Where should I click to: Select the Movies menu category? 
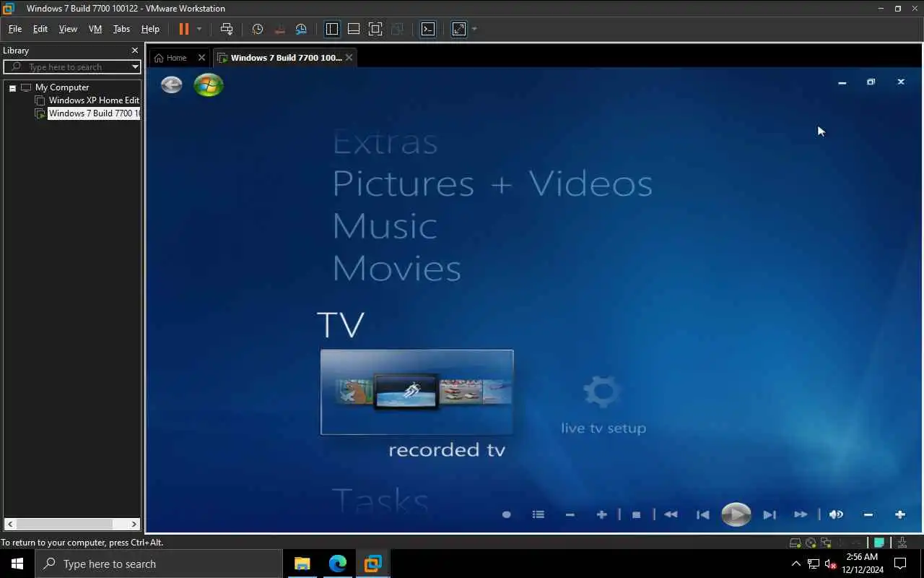tap(396, 269)
